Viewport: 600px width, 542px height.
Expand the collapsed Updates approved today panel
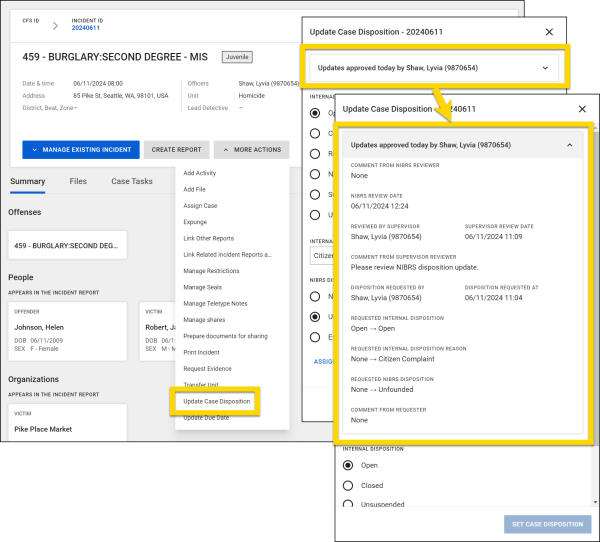(x=545, y=68)
